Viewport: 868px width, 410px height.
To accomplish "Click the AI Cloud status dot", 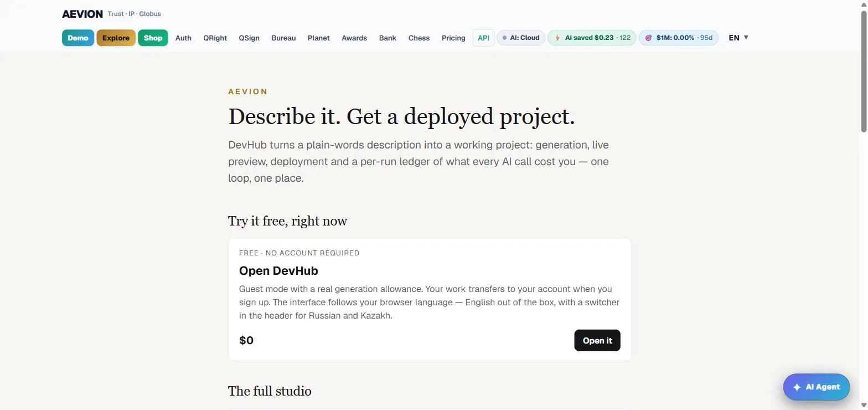I will (x=504, y=38).
